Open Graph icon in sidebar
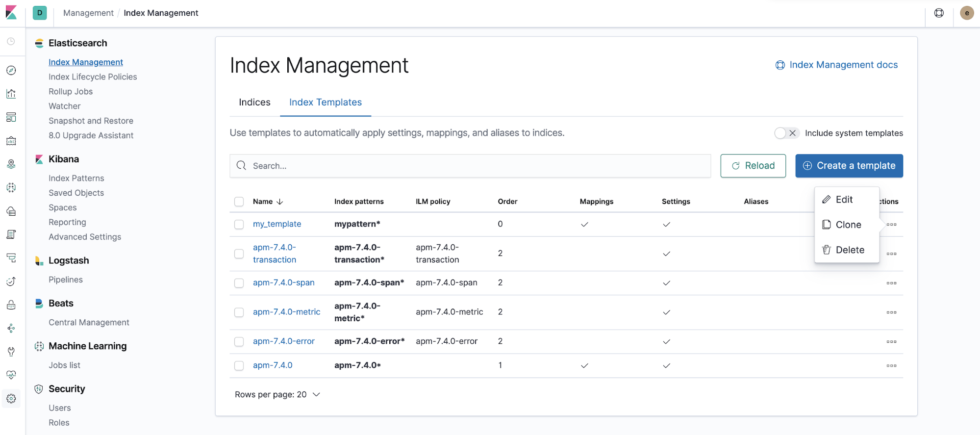This screenshot has width=980, height=435. click(x=11, y=328)
